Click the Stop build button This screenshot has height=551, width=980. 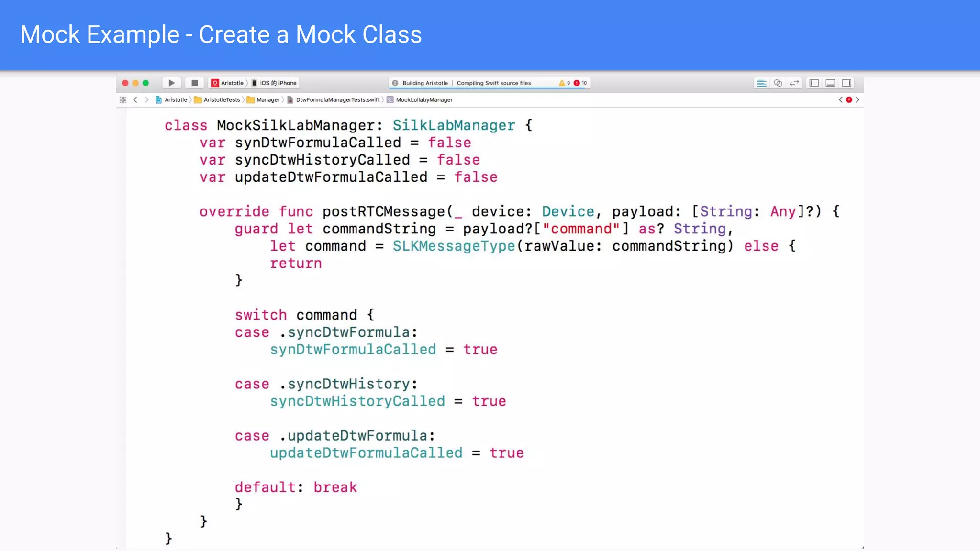click(x=194, y=83)
